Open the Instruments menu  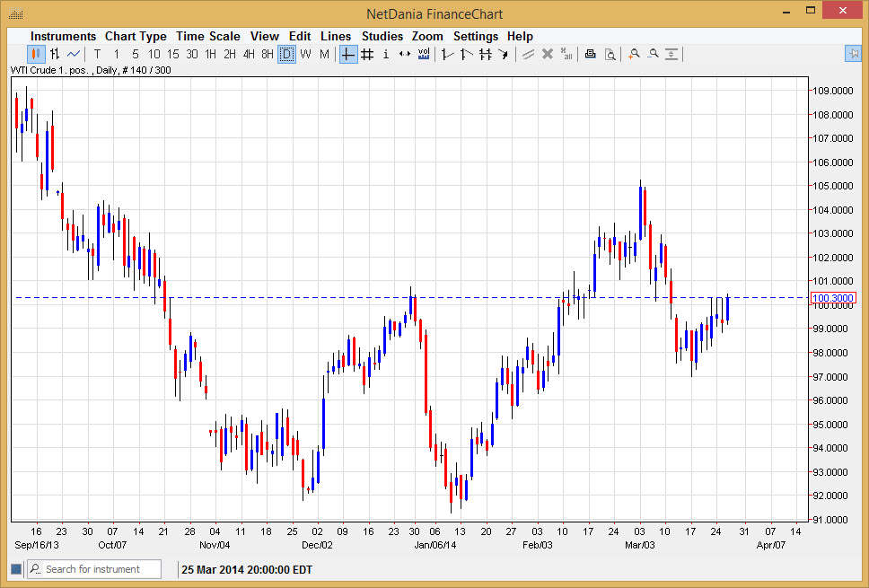pyautogui.click(x=64, y=36)
